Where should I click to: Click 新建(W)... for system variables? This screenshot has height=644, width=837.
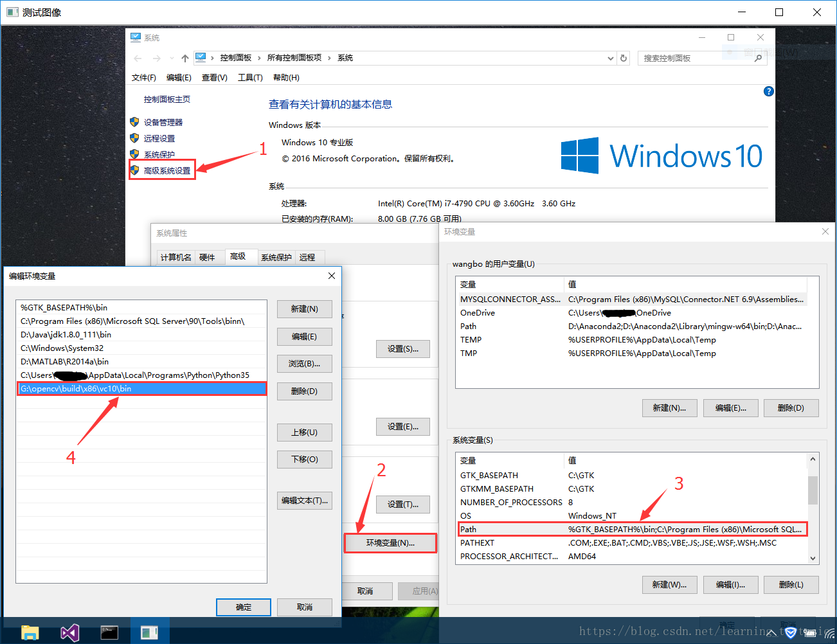669,585
